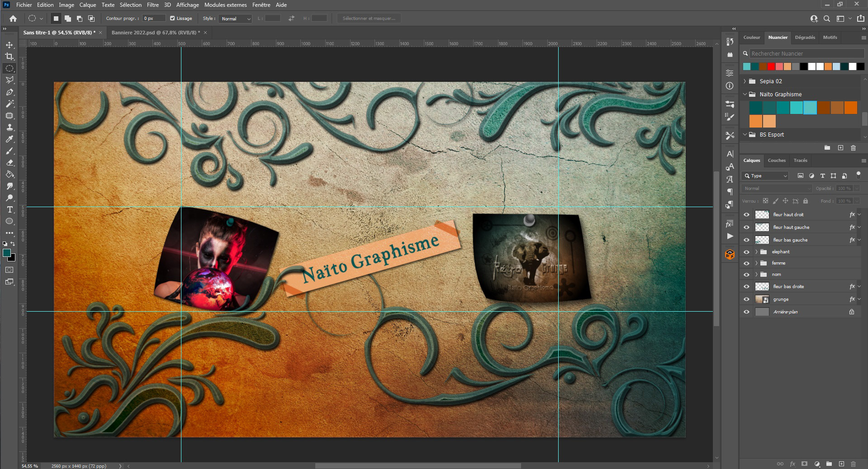This screenshot has width=868, height=469.
Task: Click the foreground color swatch
Action: pos(7,253)
